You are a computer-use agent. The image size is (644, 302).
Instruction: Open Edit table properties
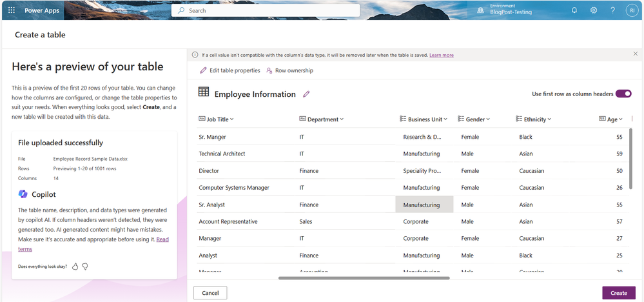click(x=230, y=71)
